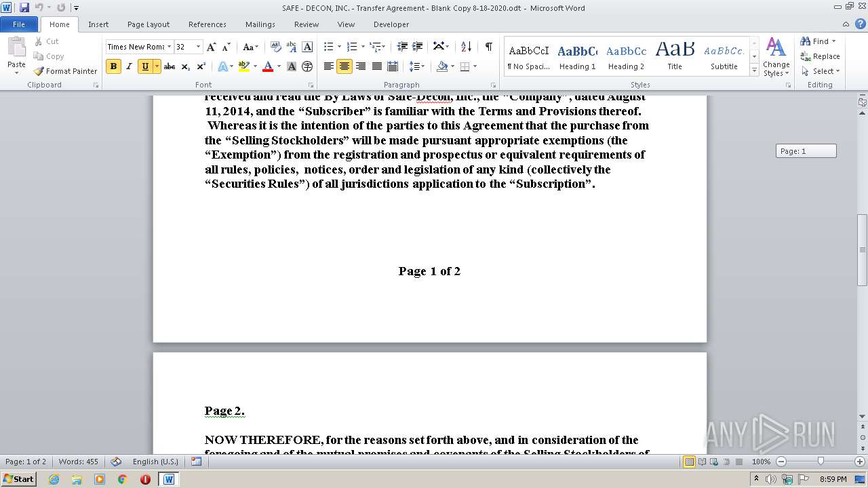
Task: Expand the Styles gallery More arrow
Action: (x=754, y=70)
